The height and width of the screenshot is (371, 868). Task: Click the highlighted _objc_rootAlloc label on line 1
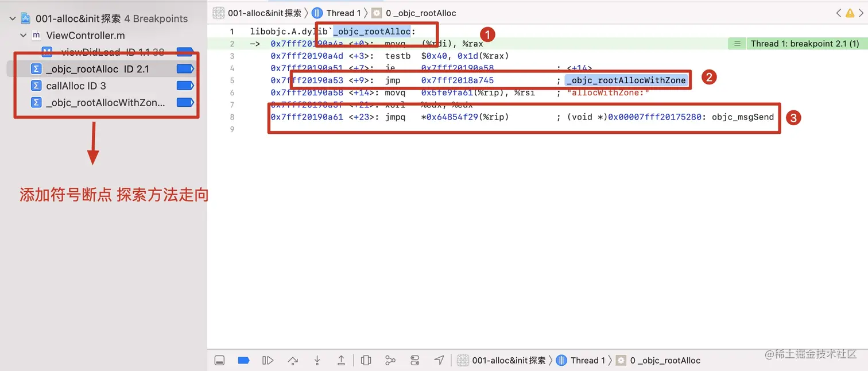tap(372, 32)
